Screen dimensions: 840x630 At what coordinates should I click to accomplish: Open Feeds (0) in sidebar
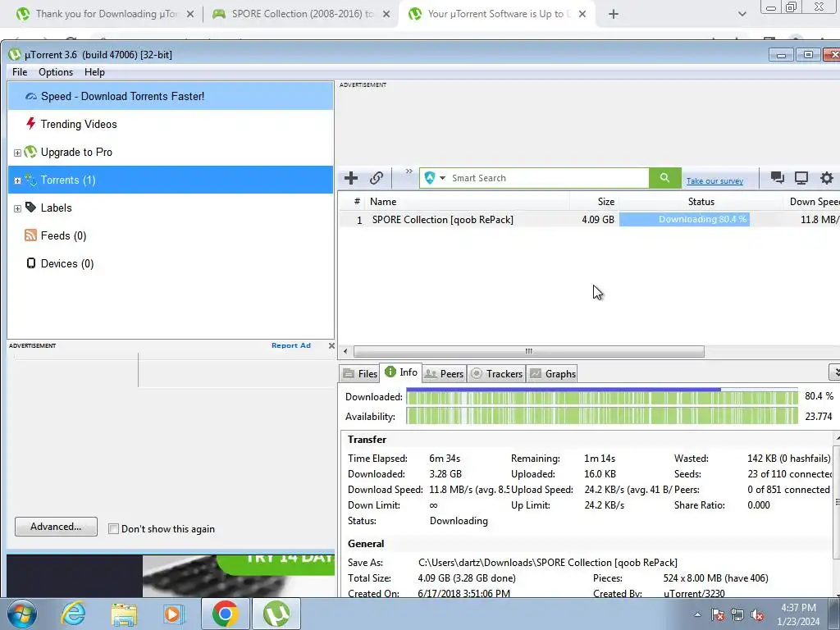(x=171, y=235)
